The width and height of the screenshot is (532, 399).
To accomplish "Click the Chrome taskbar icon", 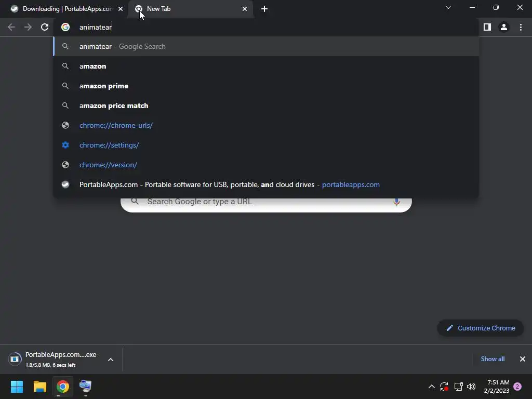I will [63, 387].
